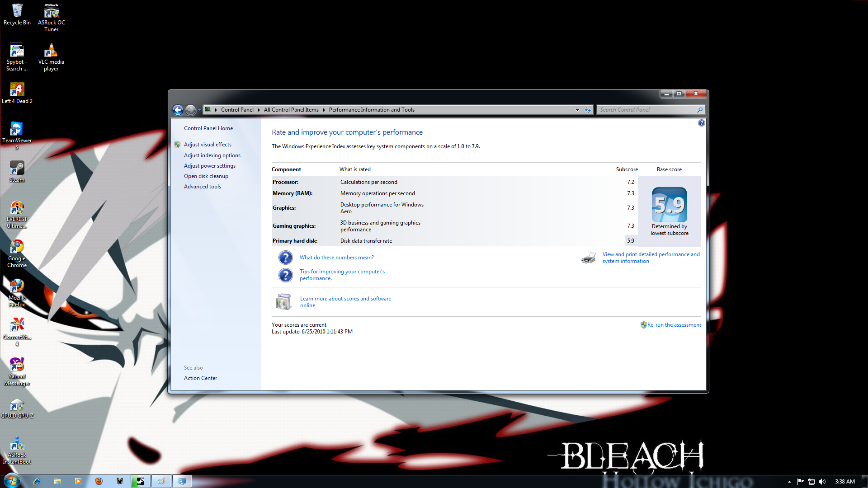Open Help via the question mark icon
The width and height of the screenshot is (868, 488).
coord(701,123)
